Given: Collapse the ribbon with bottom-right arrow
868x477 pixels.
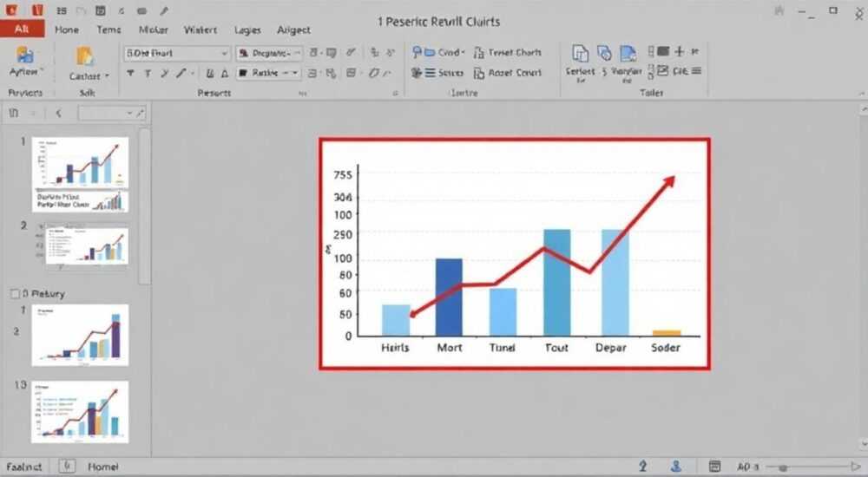Looking at the screenshot, I should pos(862,94).
